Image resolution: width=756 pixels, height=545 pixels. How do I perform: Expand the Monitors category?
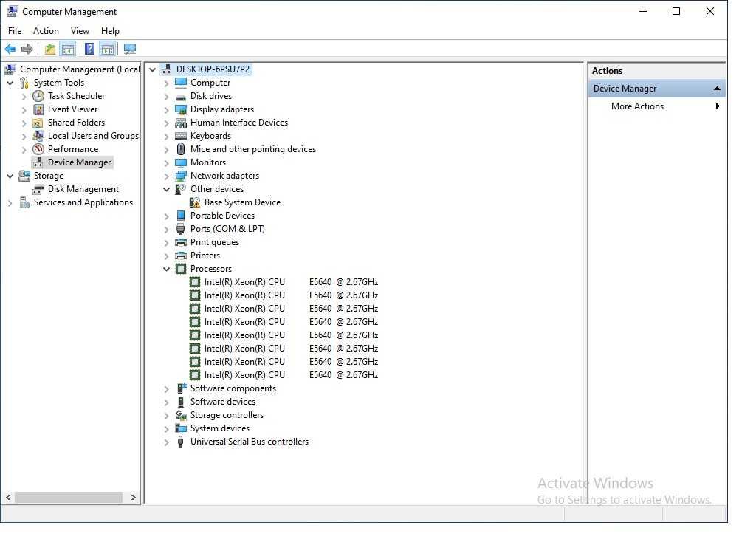[166, 163]
